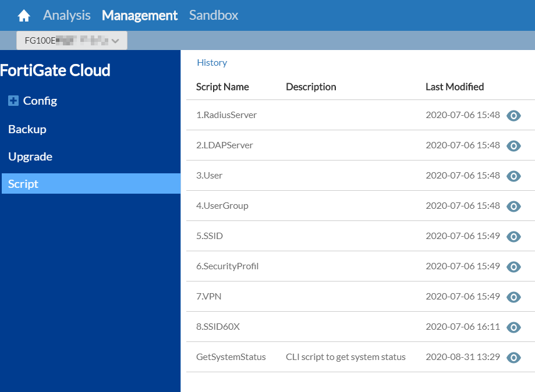The width and height of the screenshot is (535, 392).
Task: Open the Sandbox menu item
Action: (x=213, y=15)
